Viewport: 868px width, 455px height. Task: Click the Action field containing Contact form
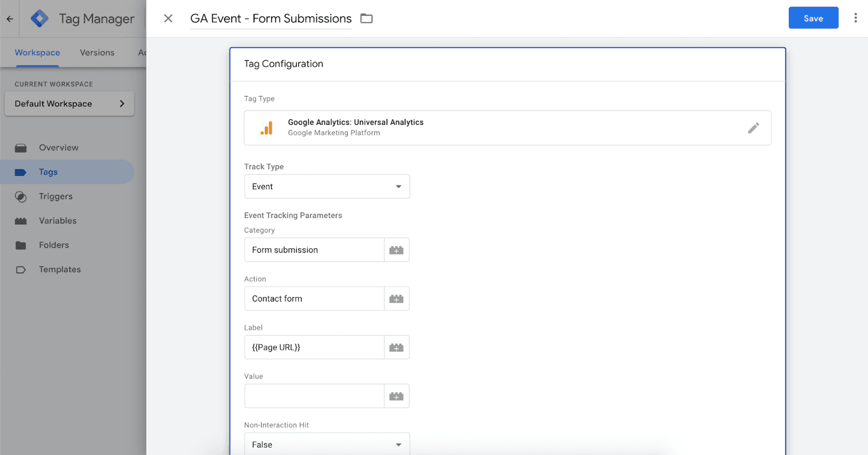(314, 299)
